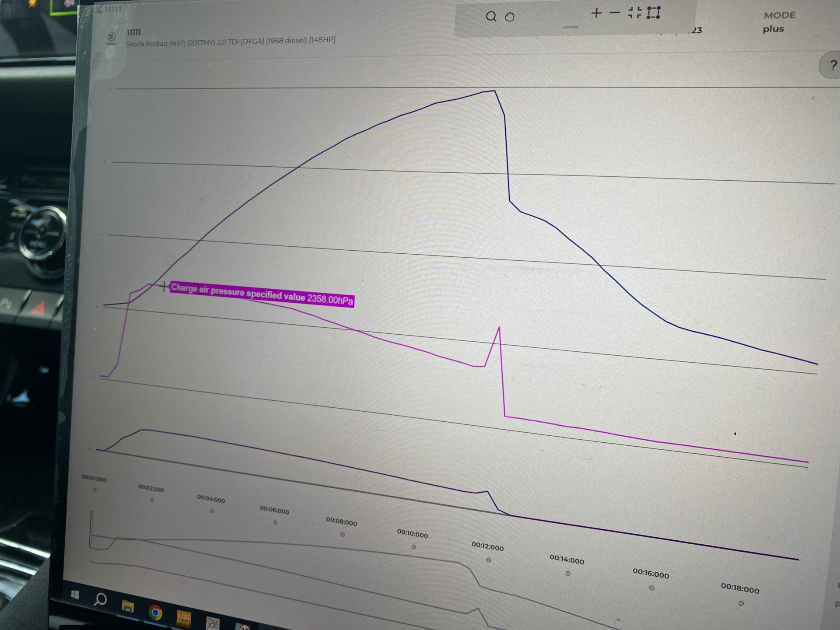This screenshot has width=840, height=630.
Task: Click the Charge air pressure specified value tooltip
Action: click(x=262, y=294)
